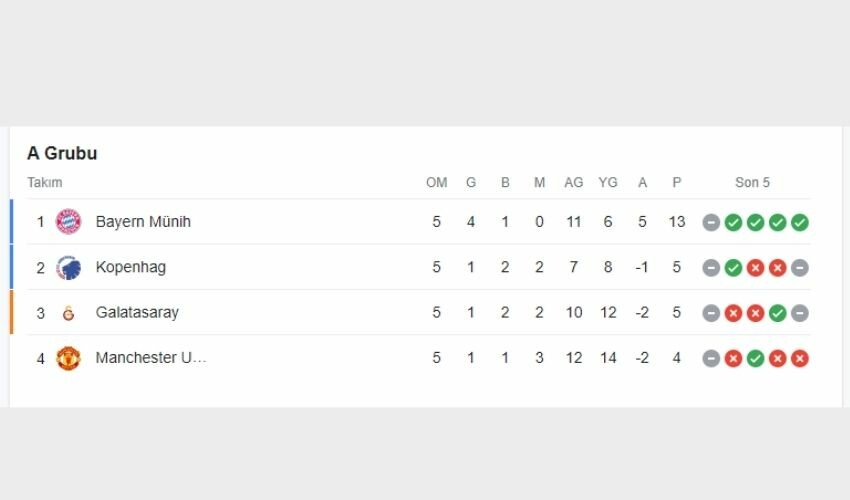Open the Kopenhag team page

[131, 267]
